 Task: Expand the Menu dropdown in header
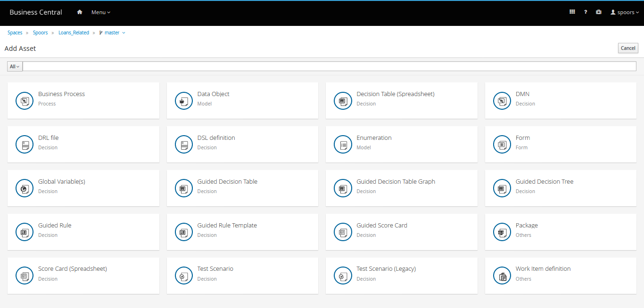101,12
